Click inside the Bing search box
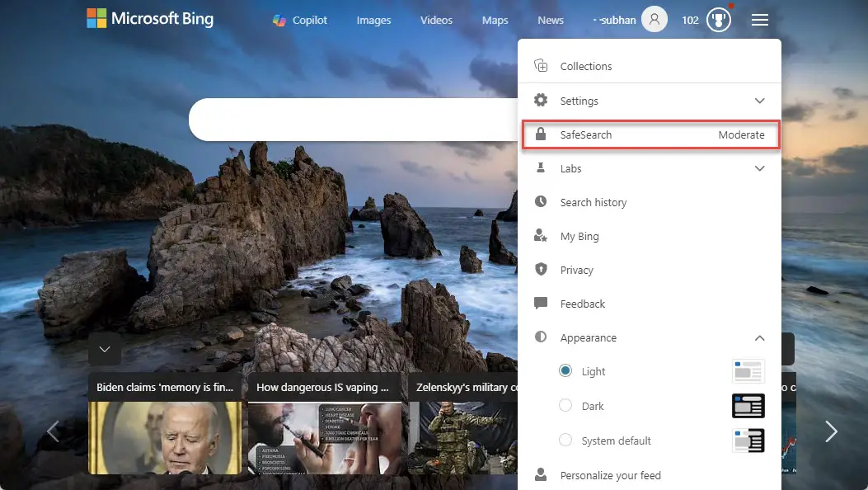The height and width of the screenshot is (490, 868). pyautogui.click(x=354, y=120)
